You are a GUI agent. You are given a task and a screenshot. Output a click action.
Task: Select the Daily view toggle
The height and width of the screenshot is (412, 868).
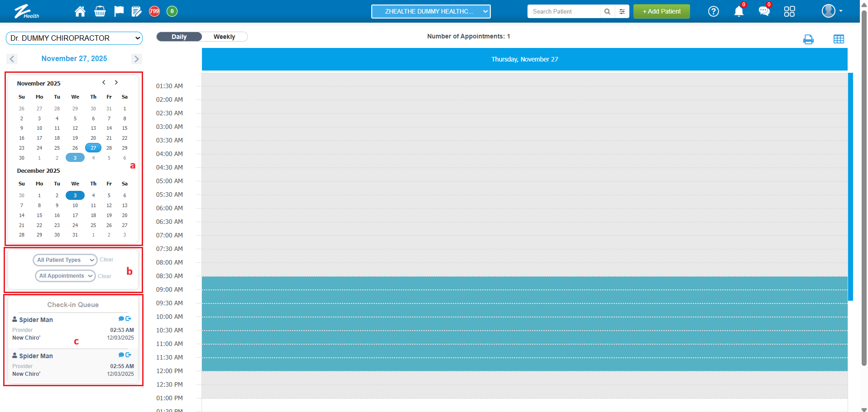tap(179, 37)
